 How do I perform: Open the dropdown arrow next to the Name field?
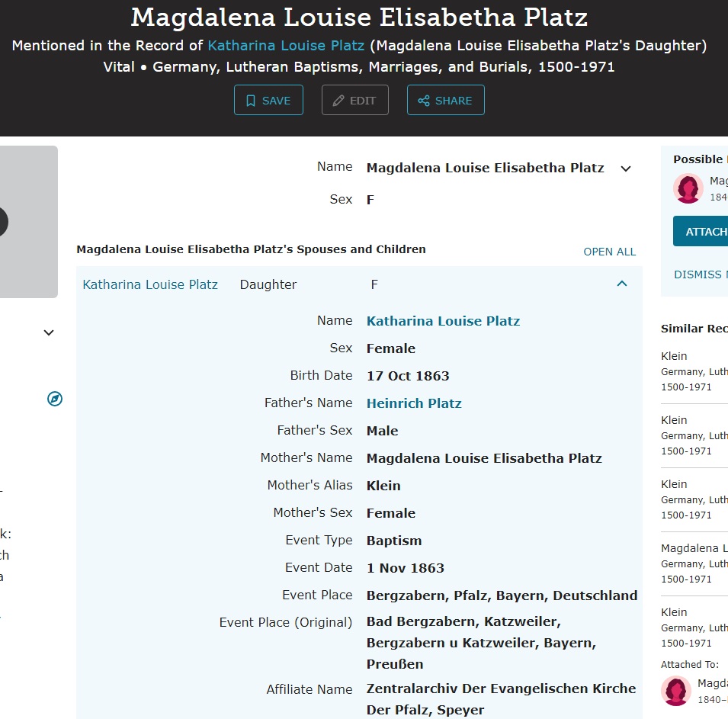pos(626,169)
